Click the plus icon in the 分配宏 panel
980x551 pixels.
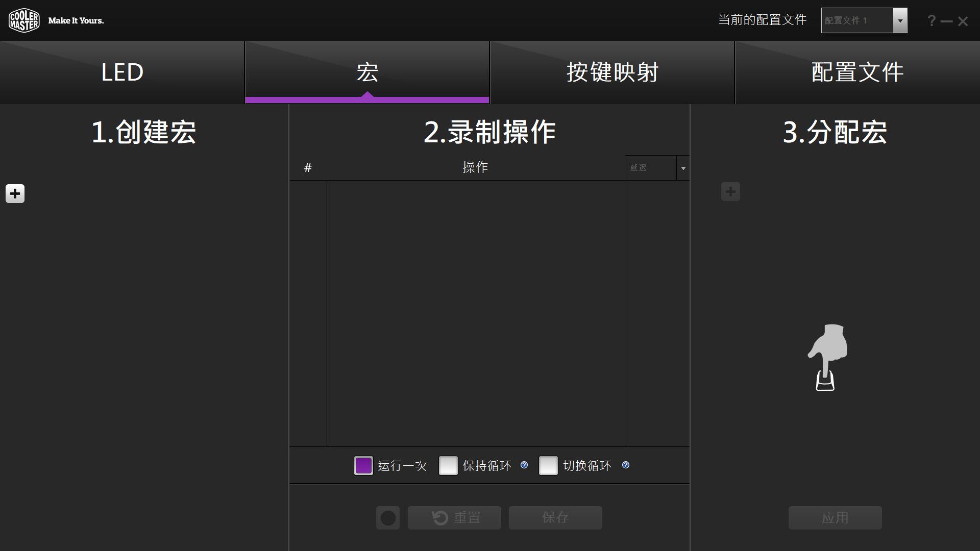click(730, 191)
